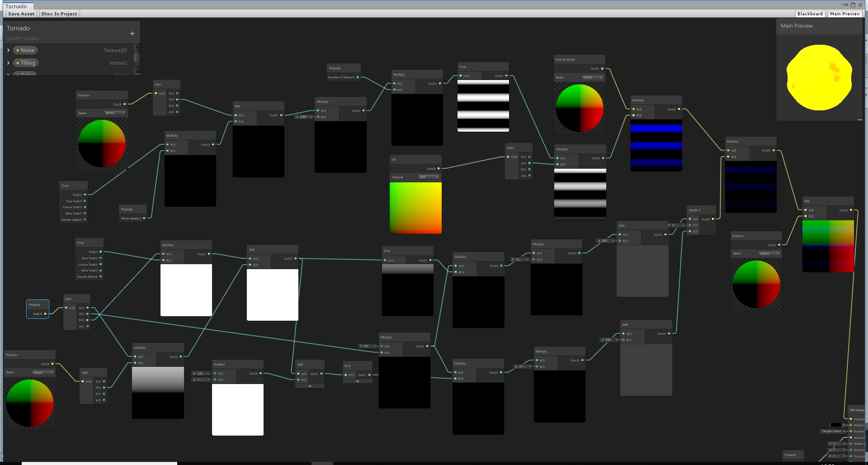Click the Blackboard scrollbar up arrow
The height and width of the screenshot is (465, 868).
click(x=137, y=47)
